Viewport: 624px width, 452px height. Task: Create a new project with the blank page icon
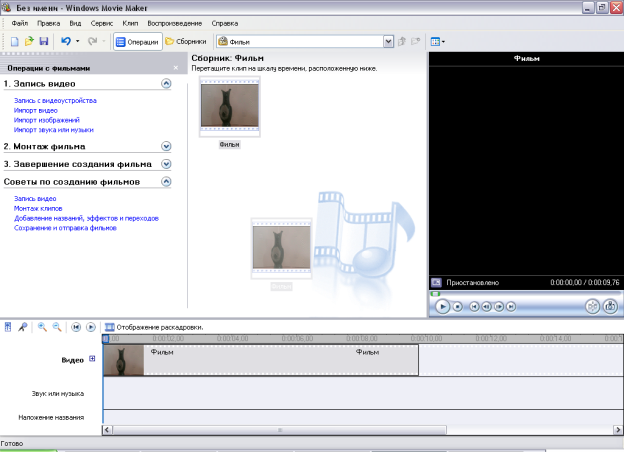coord(14,41)
